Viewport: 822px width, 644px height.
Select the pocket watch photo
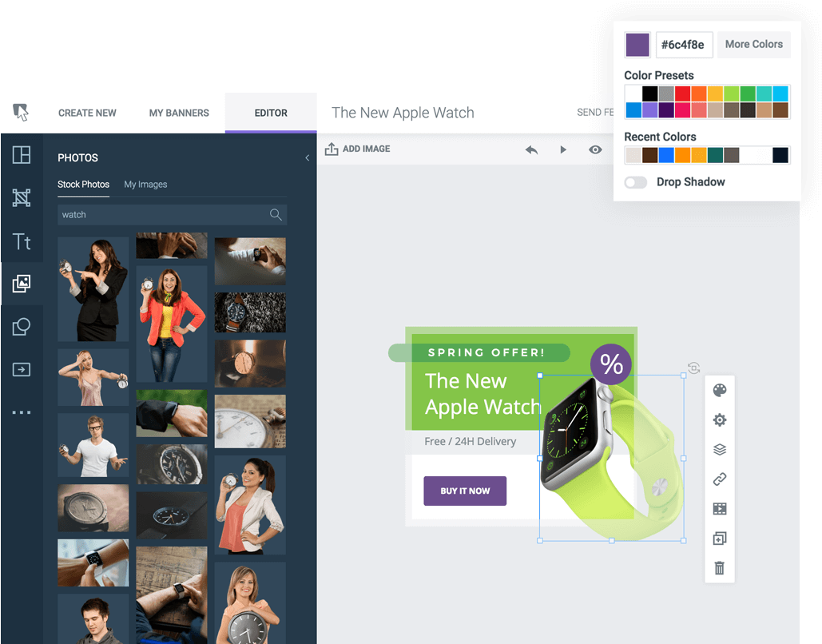pos(250,422)
